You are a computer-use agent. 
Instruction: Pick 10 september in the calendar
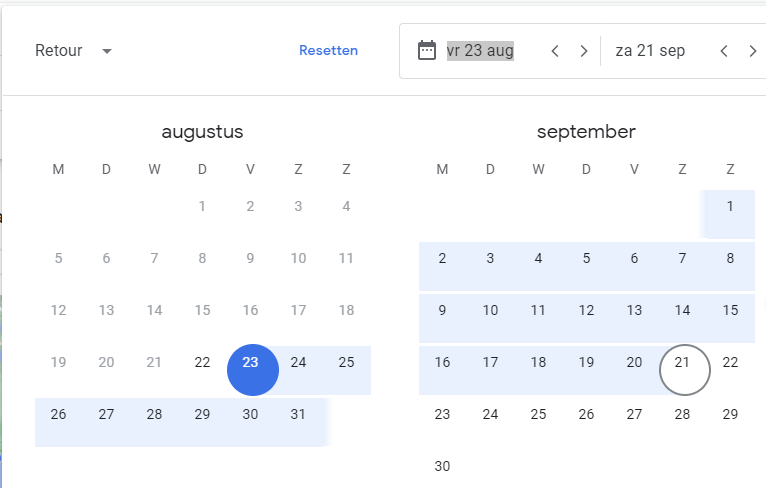(490, 310)
